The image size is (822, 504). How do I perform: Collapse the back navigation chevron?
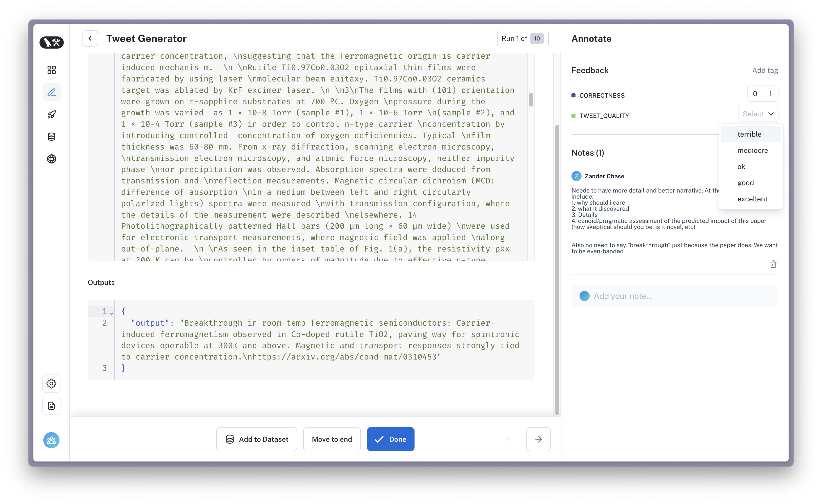coord(90,38)
